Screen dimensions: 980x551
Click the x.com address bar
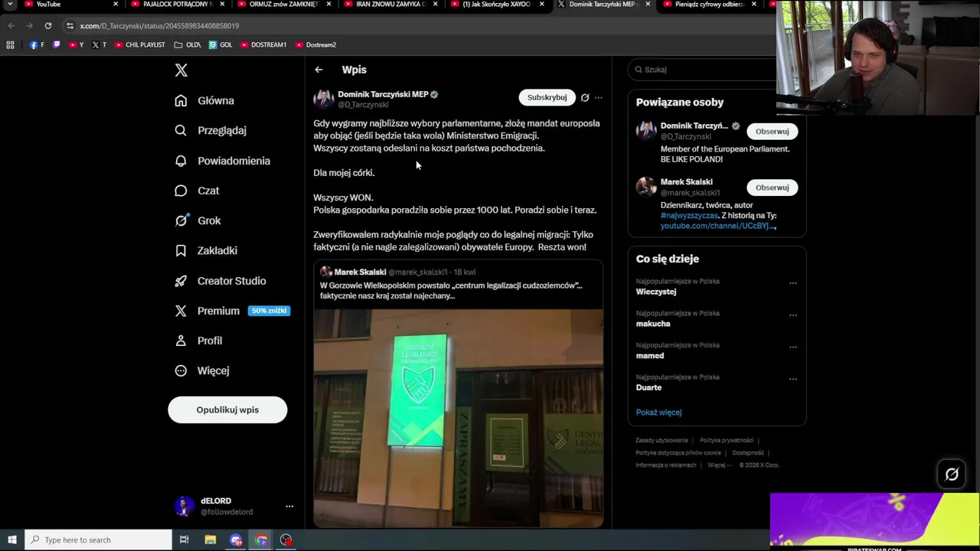coord(413,26)
